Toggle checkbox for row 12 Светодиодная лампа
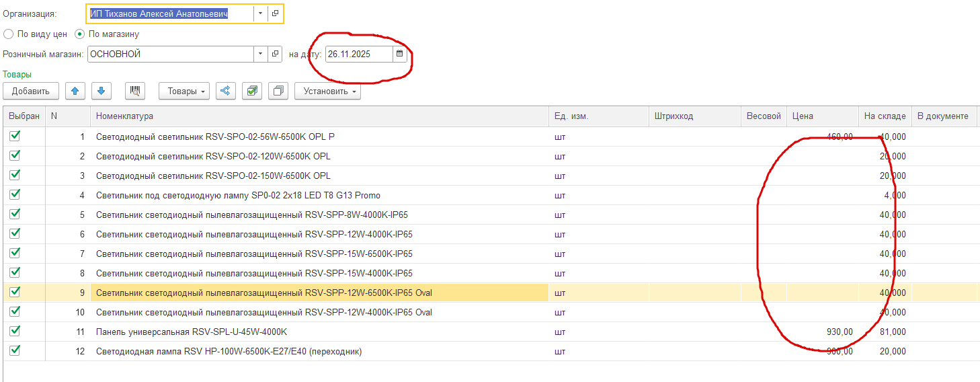Viewport: 980px width, 382px height. (15, 350)
